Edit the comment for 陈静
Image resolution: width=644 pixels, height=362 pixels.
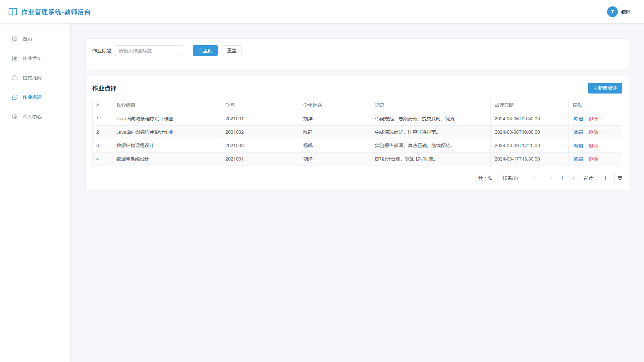(x=578, y=132)
